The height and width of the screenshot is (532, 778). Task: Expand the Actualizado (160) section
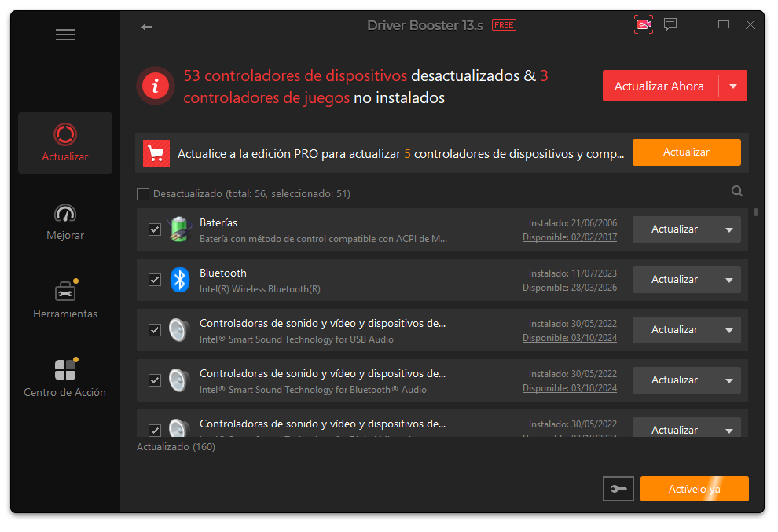[176, 446]
